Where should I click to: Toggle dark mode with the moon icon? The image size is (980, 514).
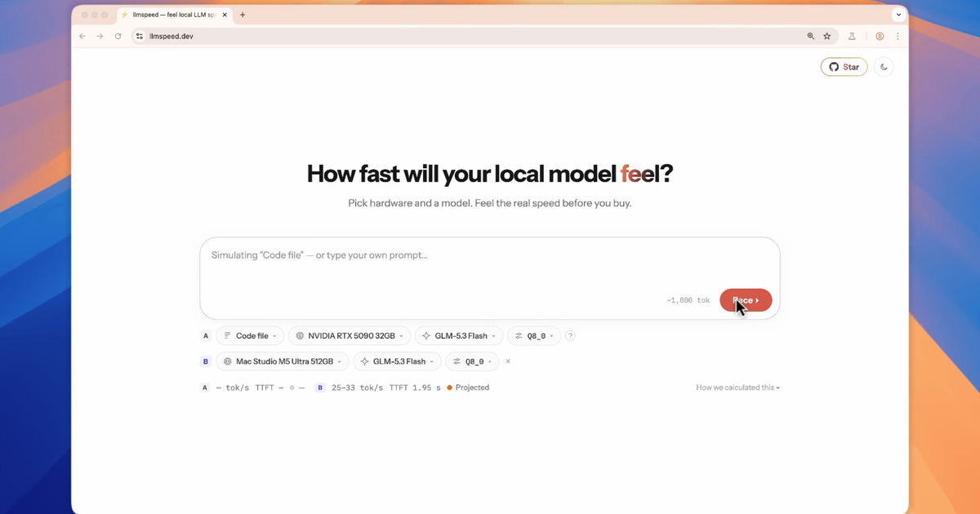point(884,67)
